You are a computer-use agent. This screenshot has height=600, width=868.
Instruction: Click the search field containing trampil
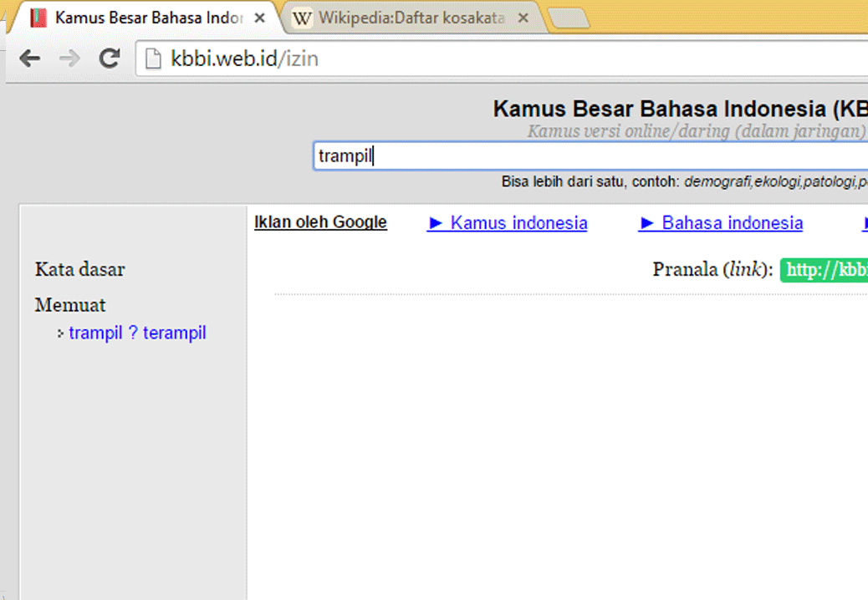(590, 156)
